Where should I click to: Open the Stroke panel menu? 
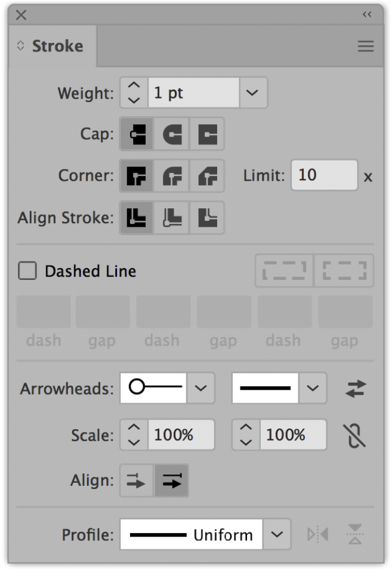pyautogui.click(x=365, y=47)
